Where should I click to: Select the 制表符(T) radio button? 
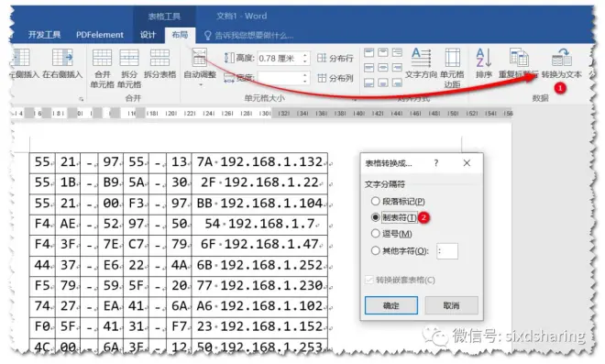[x=376, y=217]
